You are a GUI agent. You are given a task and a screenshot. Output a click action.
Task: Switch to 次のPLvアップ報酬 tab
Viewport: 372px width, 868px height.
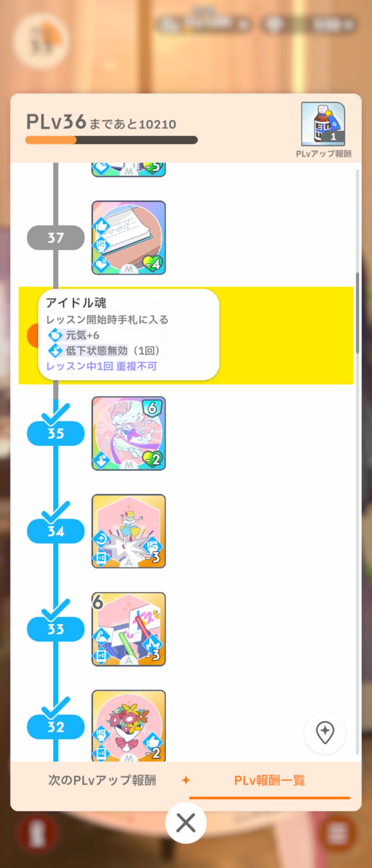[x=102, y=780]
